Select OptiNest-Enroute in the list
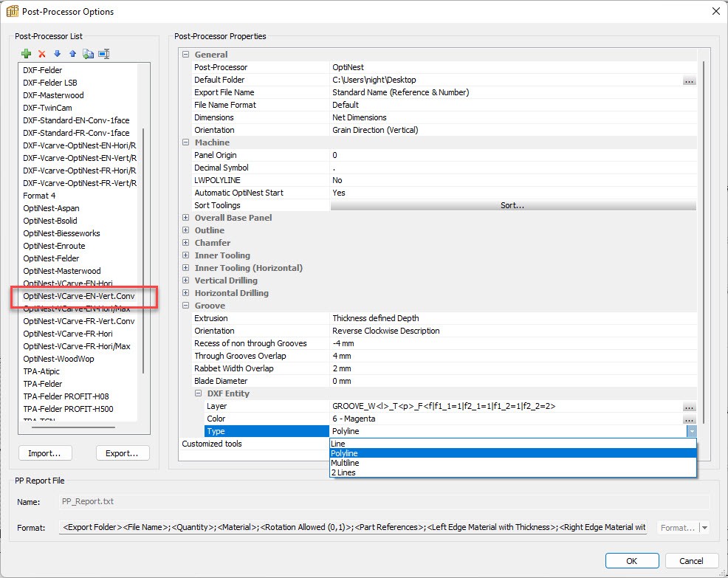The height and width of the screenshot is (578, 728). pos(55,246)
